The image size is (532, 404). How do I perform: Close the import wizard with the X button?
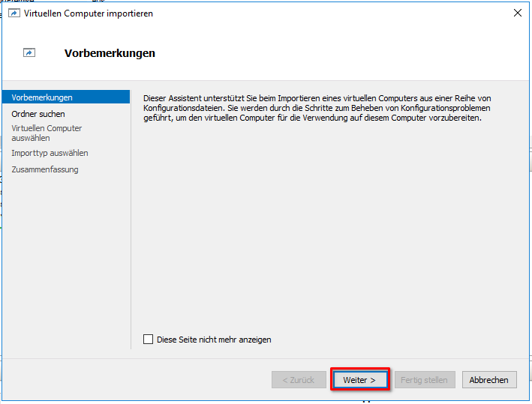517,13
